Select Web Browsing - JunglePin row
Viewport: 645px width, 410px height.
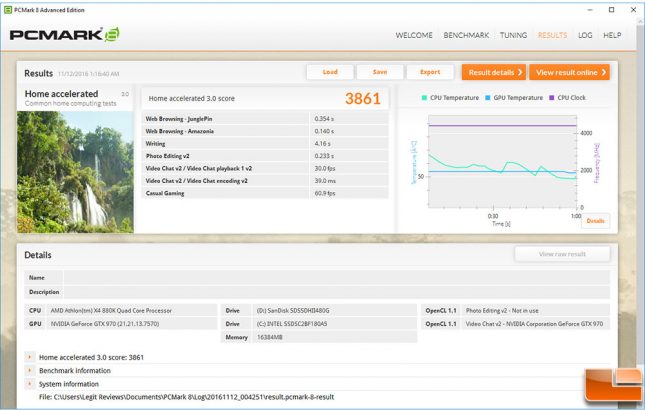coord(265,119)
